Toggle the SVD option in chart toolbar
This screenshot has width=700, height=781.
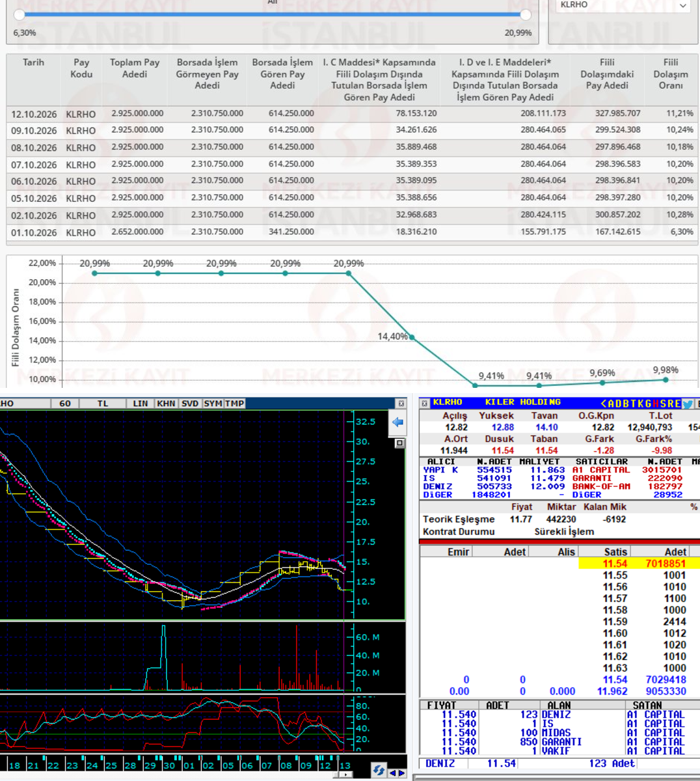[190, 404]
